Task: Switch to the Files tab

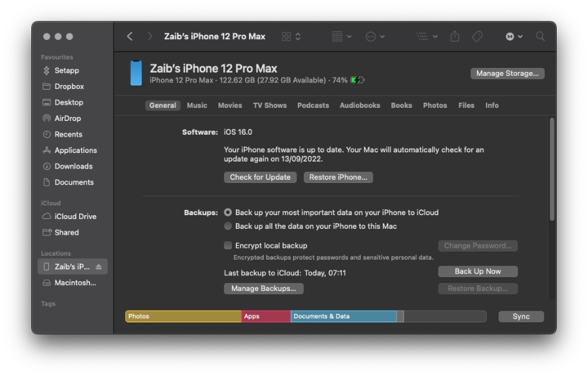Action: (466, 105)
